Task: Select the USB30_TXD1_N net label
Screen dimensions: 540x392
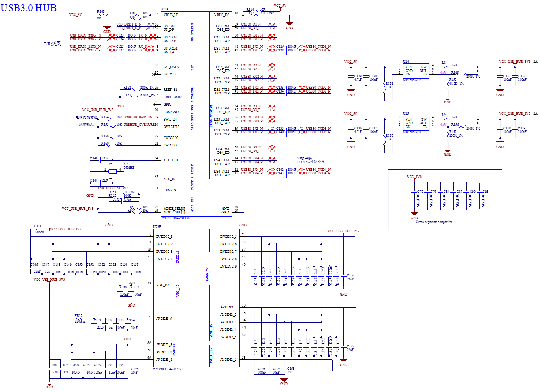Action: coord(318,46)
